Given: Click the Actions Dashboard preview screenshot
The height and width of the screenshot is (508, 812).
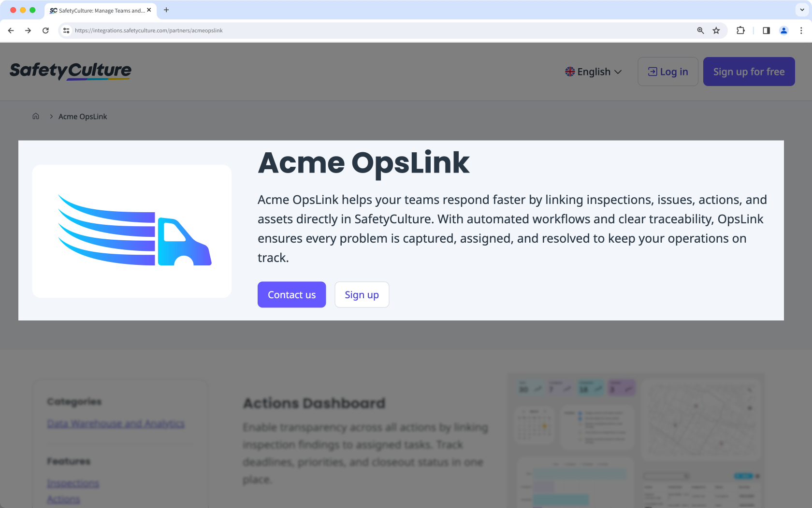Looking at the screenshot, I should [x=636, y=440].
